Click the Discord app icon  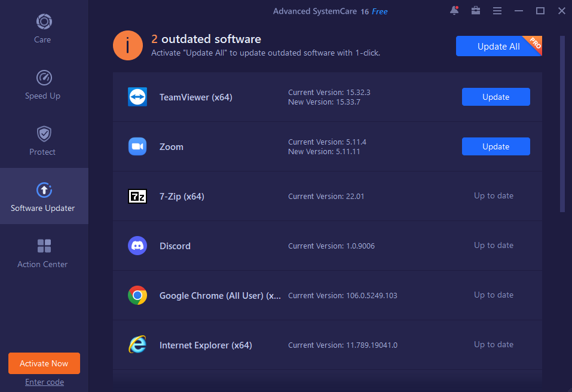click(x=137, y=246)
